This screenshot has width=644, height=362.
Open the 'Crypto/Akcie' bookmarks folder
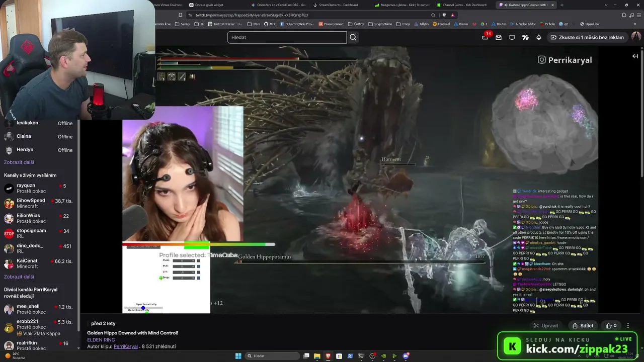380,24
